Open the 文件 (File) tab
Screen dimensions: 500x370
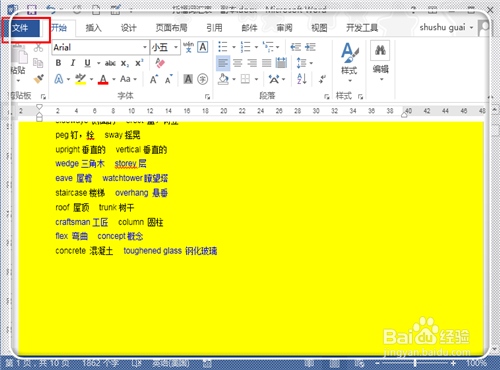point(21,28)
